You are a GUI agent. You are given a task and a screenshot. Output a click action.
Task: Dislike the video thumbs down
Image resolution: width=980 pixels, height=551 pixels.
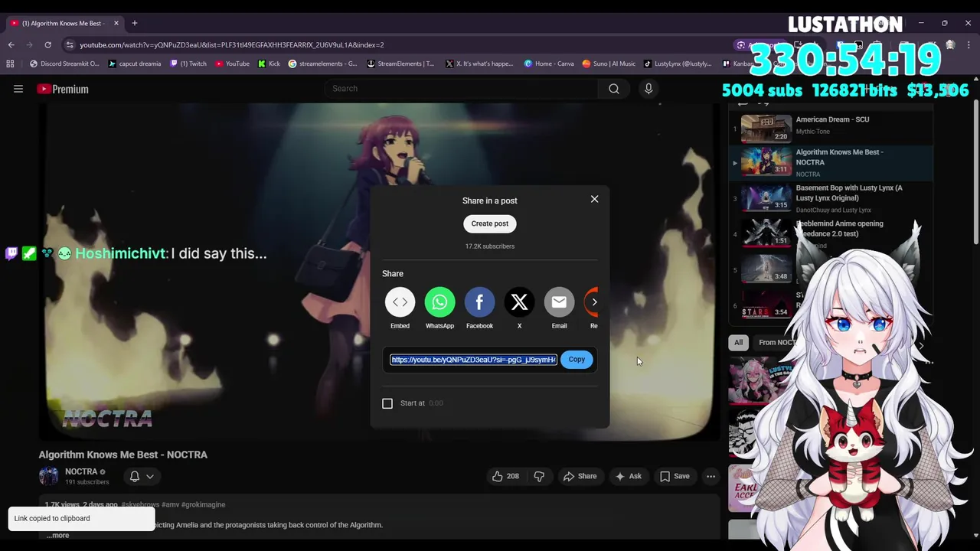[x=539, y=476]
